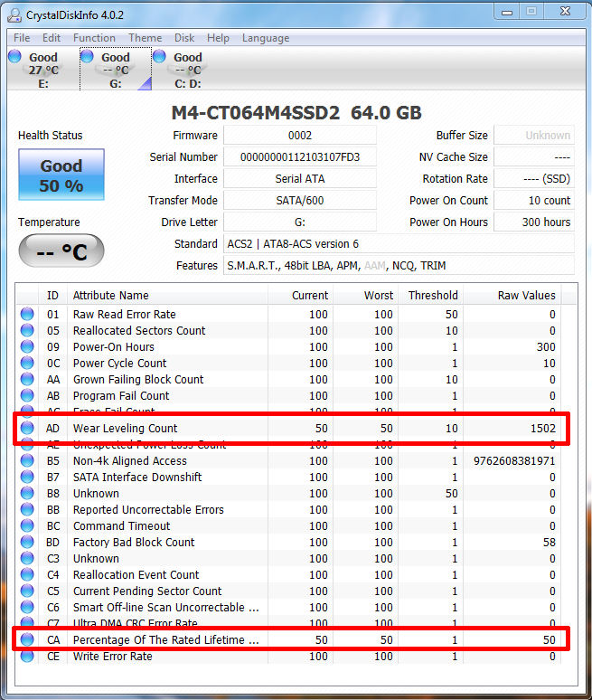This screenshot has width=592, height=700.
Task: Click status orb of Smart Off-line Scan Uncorrectable
Action: (27, 607)
